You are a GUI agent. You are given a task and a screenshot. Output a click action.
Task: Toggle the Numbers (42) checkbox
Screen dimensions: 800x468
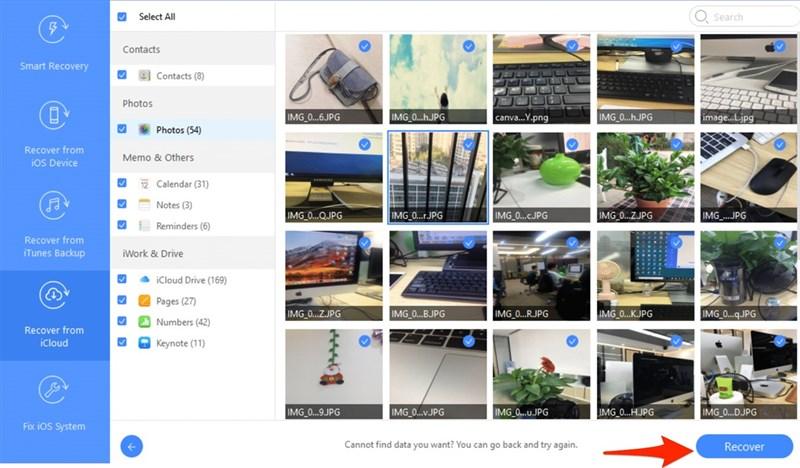click(x=122, y=321)
